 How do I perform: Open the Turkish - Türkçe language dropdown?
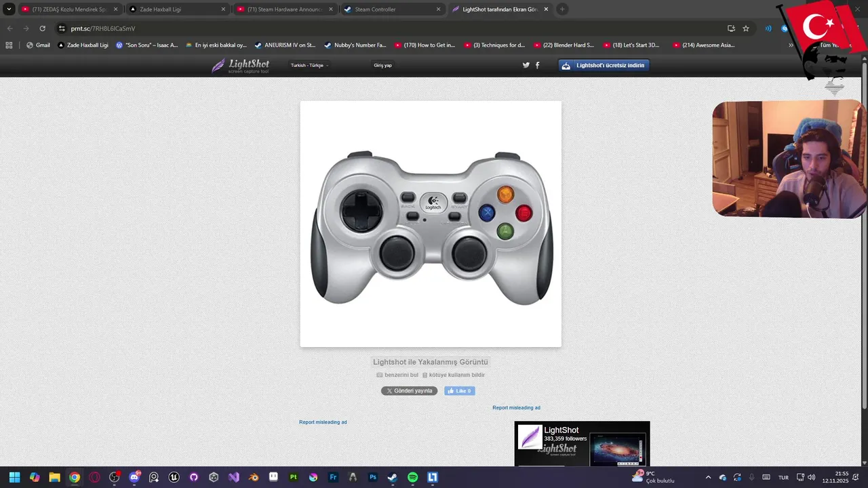point(309,65)
